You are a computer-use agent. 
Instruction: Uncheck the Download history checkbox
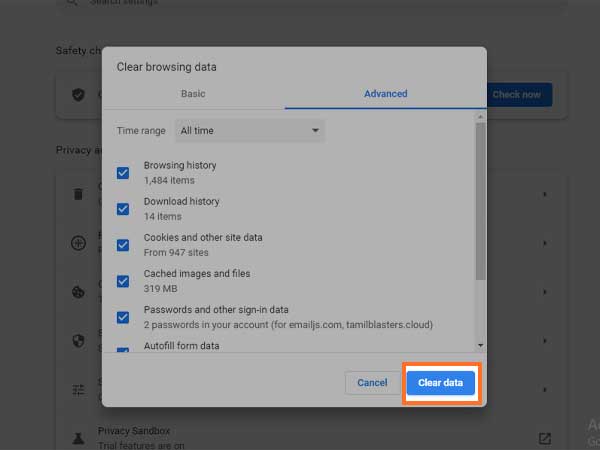(x=123, y=209)
